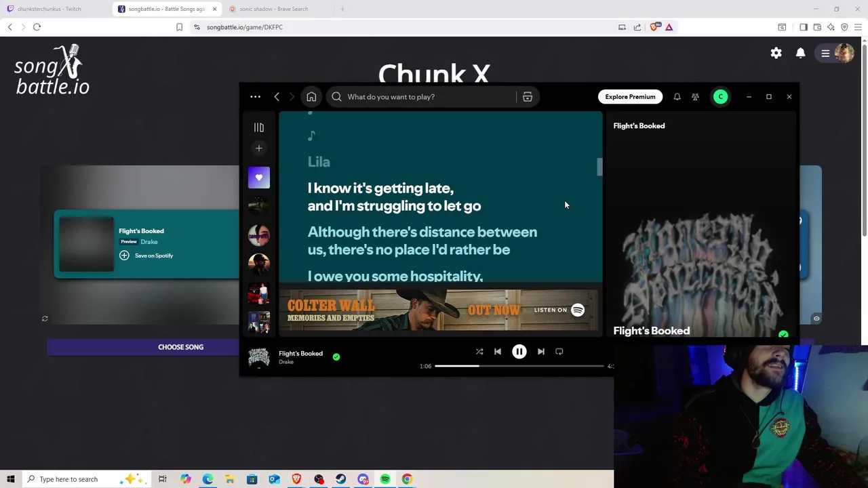Bookmark this page in the address bar

click(x=179, y=27)
